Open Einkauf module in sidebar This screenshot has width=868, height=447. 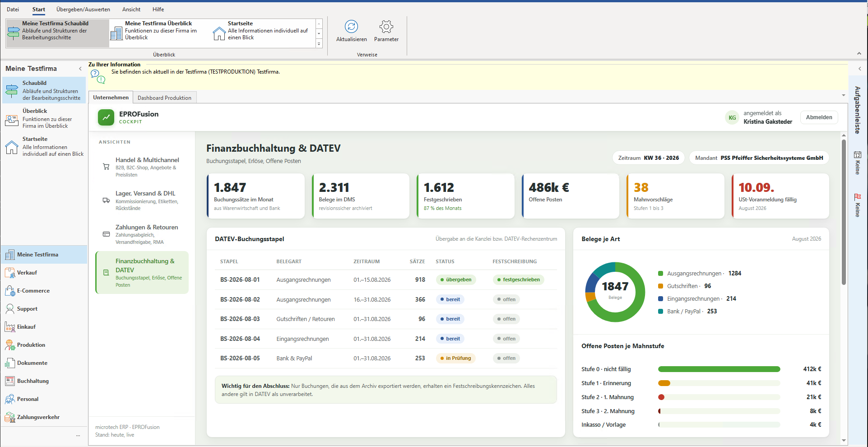(44, 327)
